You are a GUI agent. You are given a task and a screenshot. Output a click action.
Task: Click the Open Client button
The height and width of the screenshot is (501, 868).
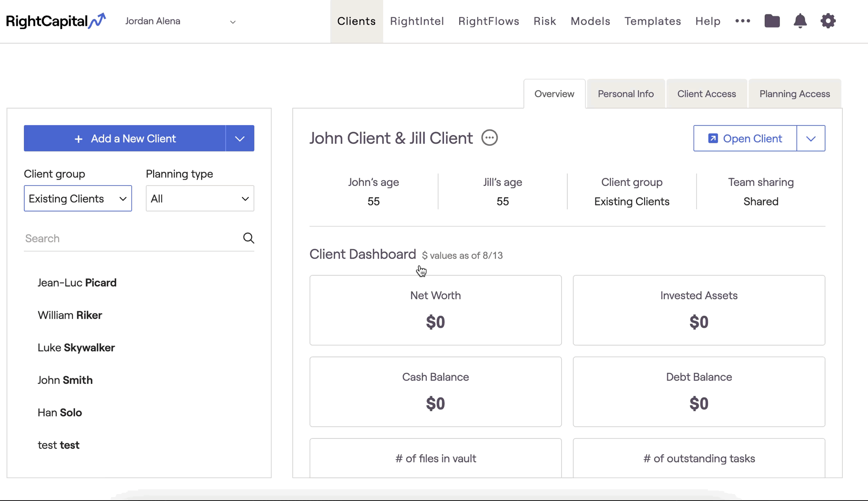pyautogui.click(x=745, y=138)
